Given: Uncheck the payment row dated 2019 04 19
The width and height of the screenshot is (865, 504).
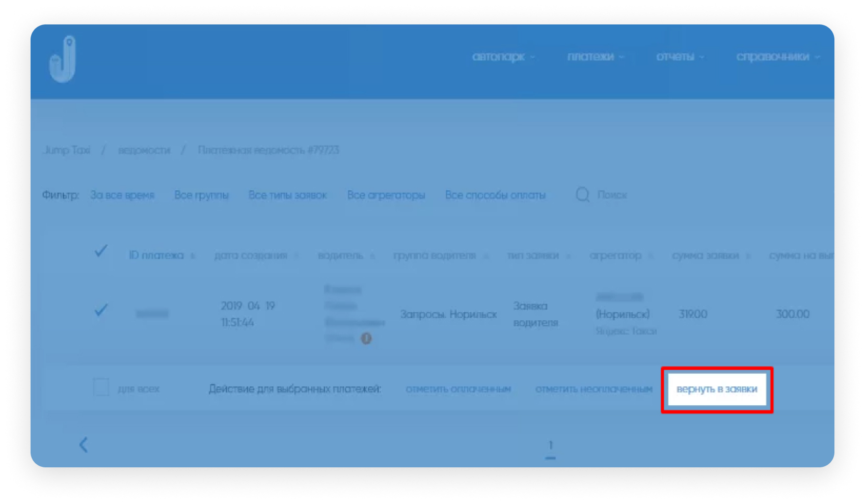Looking at the screenshot, I should tap(101, 310).
